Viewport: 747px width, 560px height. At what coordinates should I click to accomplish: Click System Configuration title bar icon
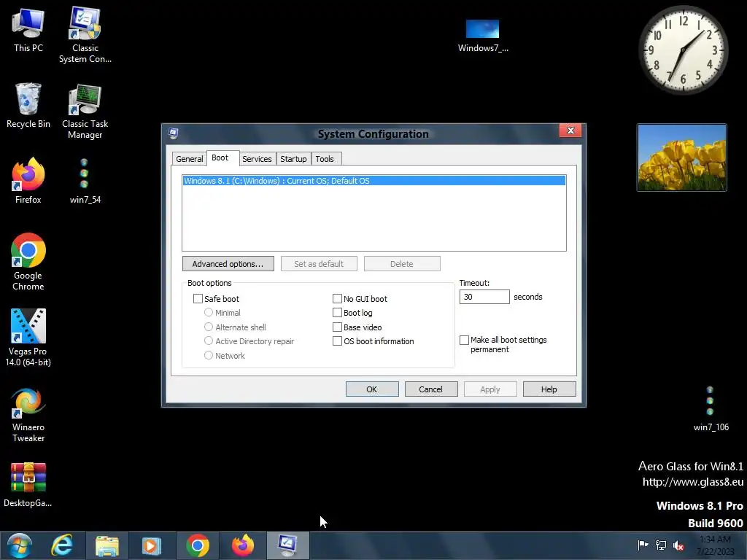coord(174,134)
